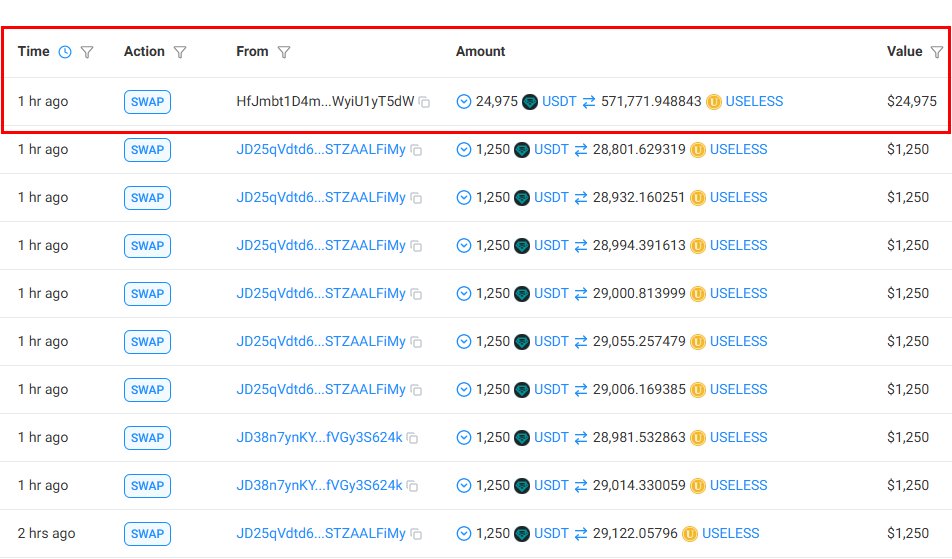Image resolution: width=952 pixels, height=559 pixels.
Task: Click SWAP badge in the 24,975 USDT row
Action: click(148, 101)
